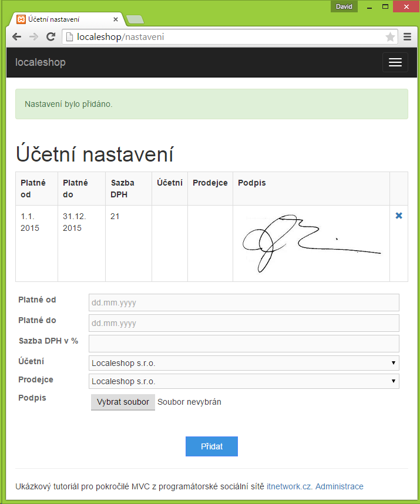Reload the page with refresh icon
The height and width of the screenshot is (504, 420).
point(51,37)
